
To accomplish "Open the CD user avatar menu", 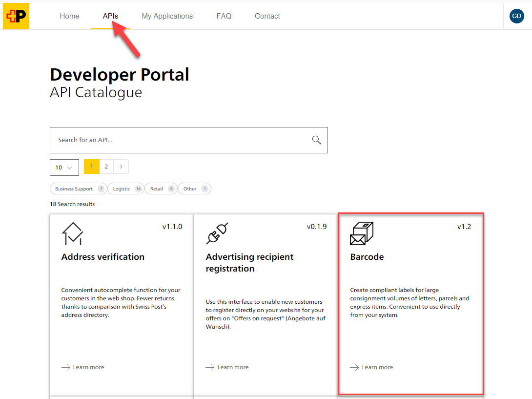I will 516,16.
